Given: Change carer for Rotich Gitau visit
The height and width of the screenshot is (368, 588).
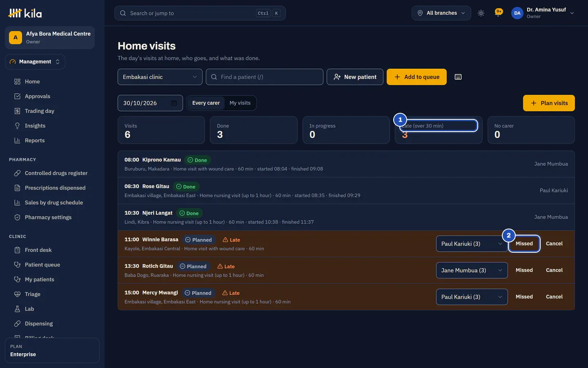Looking at the screenshot, I should tap(472, 270).
